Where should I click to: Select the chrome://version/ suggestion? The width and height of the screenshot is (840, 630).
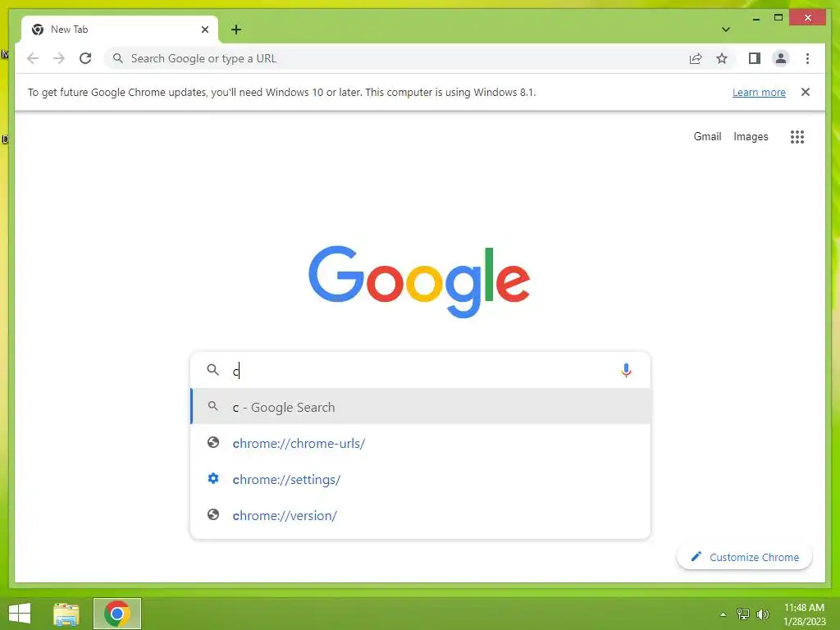pos(421,515)
